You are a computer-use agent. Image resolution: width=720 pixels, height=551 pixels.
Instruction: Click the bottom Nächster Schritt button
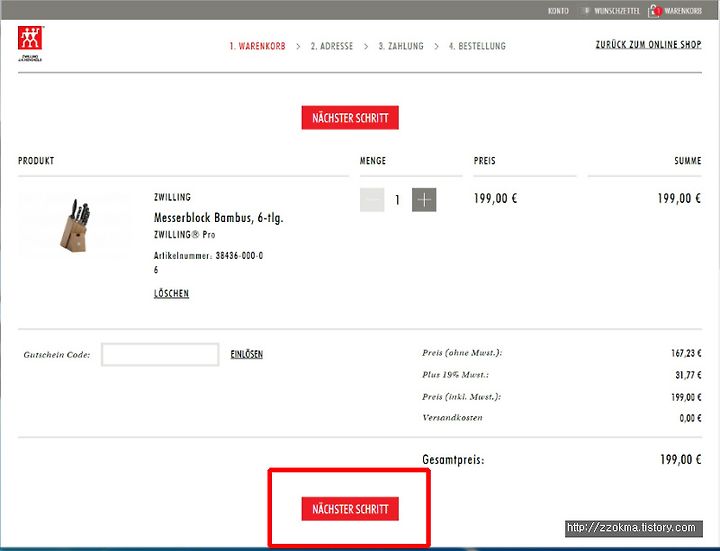point(350,509)
